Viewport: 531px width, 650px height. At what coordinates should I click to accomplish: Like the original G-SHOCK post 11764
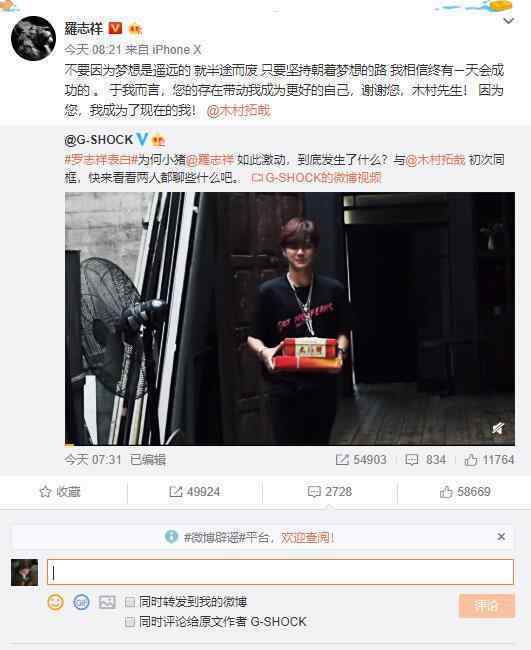point(489,460)
